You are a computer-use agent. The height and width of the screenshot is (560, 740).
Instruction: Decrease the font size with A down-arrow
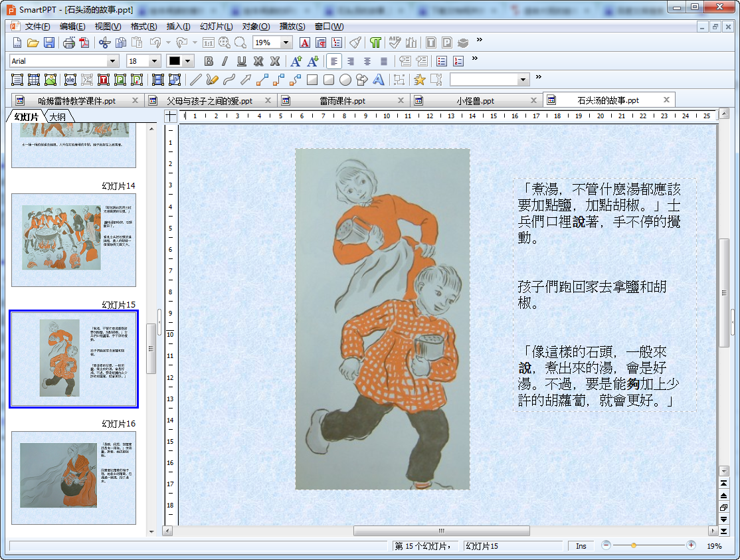[x=312, y=61]
